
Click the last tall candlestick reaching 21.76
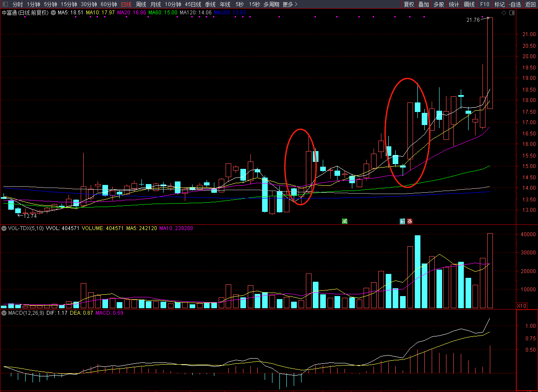[x=490, y=63]
